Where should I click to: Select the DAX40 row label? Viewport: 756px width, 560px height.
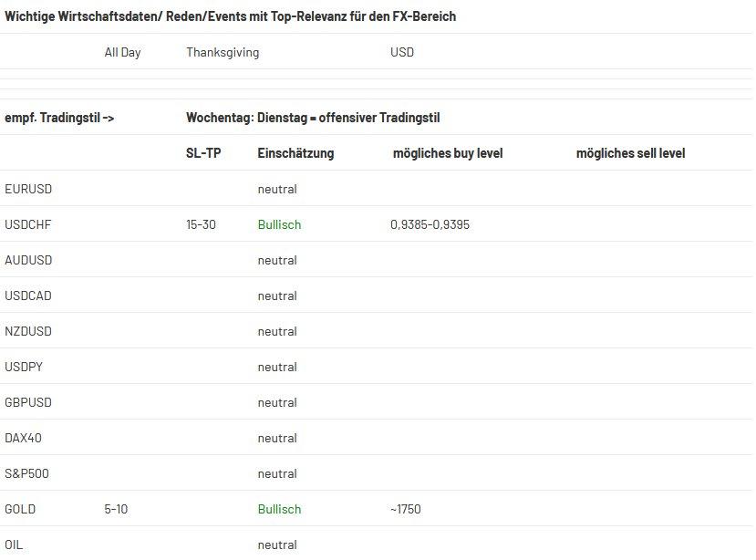(x=23, y=438)
